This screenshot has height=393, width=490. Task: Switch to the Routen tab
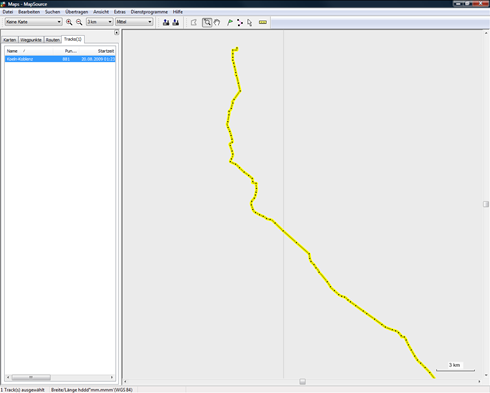(53, 40)
